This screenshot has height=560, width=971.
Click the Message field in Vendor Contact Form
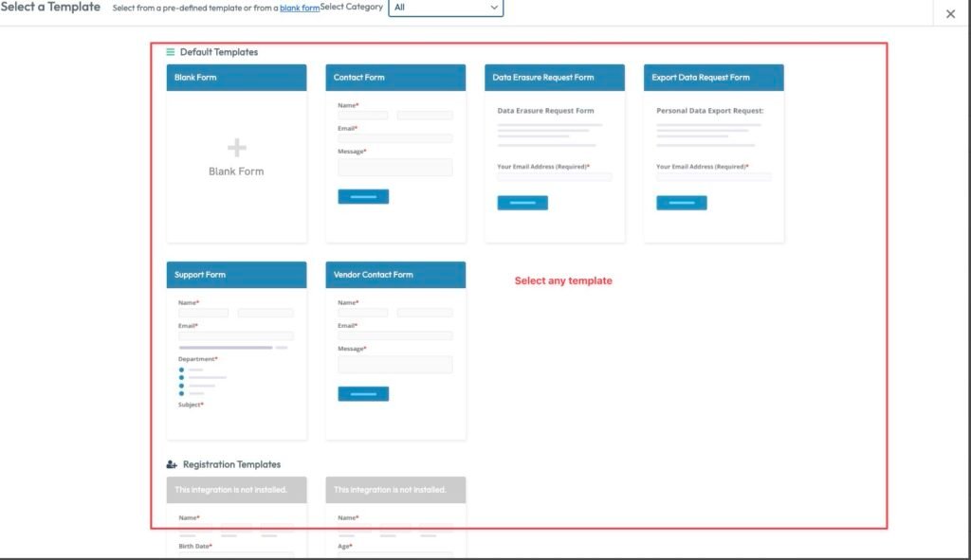coord(395,365)
